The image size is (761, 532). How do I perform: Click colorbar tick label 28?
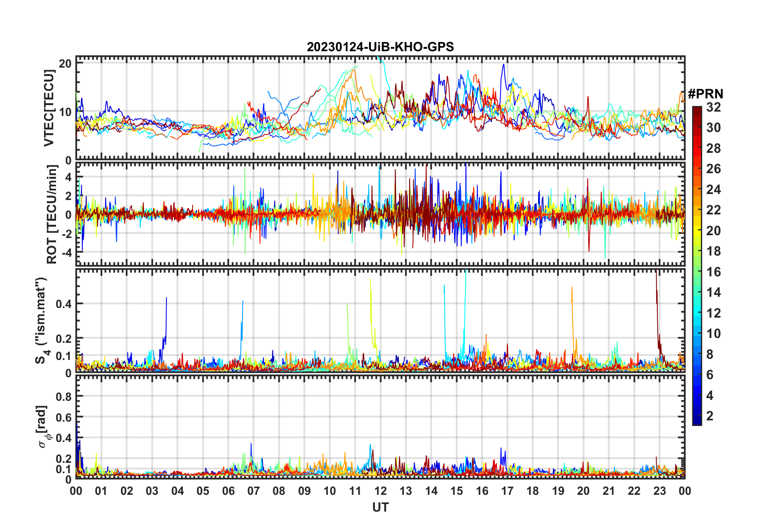pos(713,148)
